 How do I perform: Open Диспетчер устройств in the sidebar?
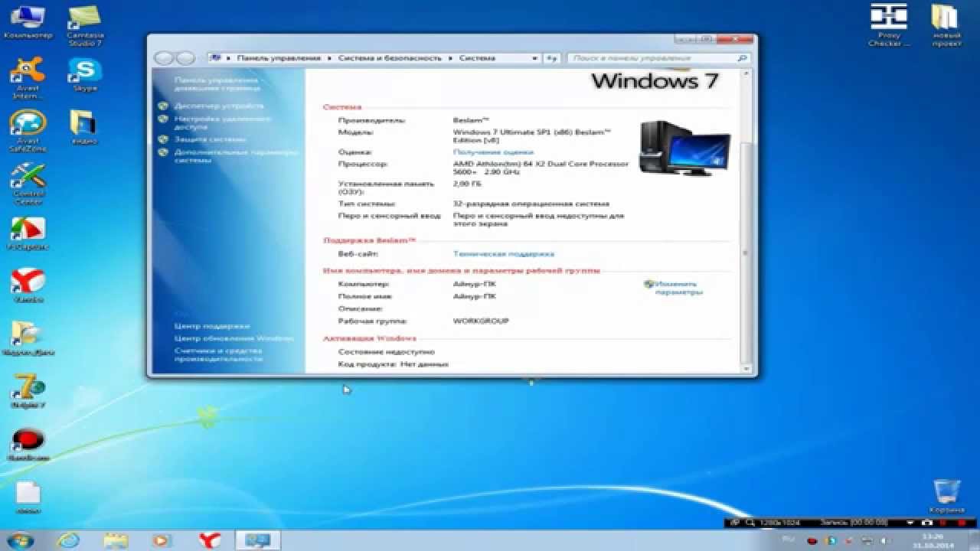pyautogui.click(x=219, y=106)
